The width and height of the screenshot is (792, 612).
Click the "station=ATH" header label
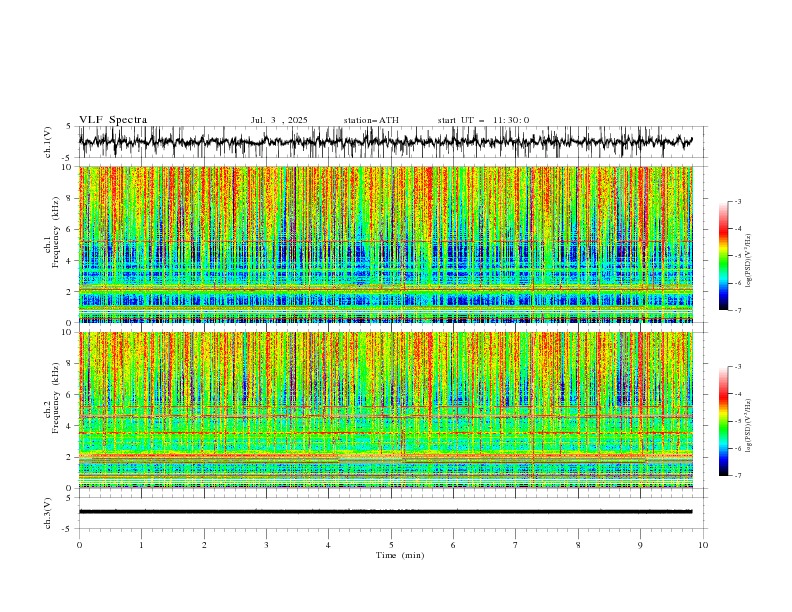(x=371, y=120)
